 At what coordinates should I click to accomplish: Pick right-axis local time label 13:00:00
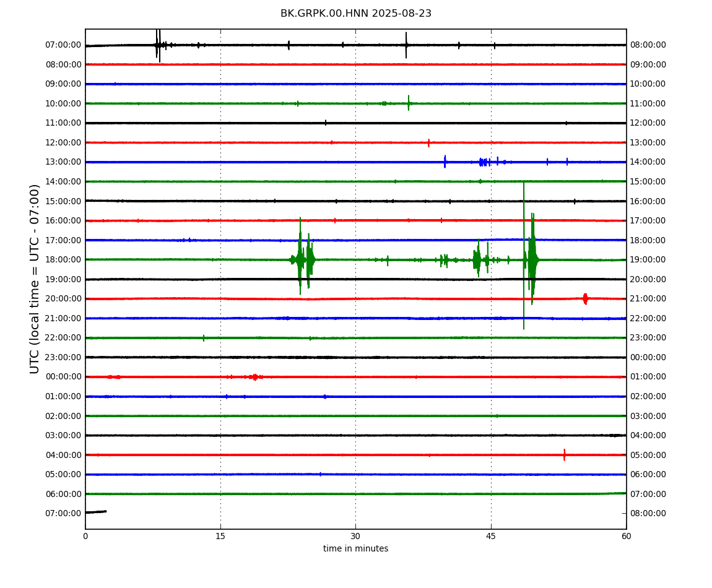[648, 142]
